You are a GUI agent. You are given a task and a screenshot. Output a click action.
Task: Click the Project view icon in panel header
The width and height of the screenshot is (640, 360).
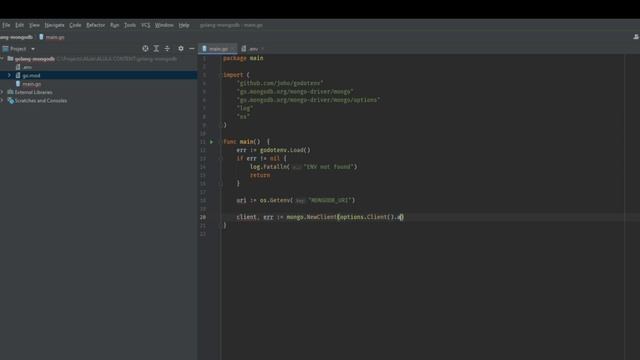click(5, 49)
